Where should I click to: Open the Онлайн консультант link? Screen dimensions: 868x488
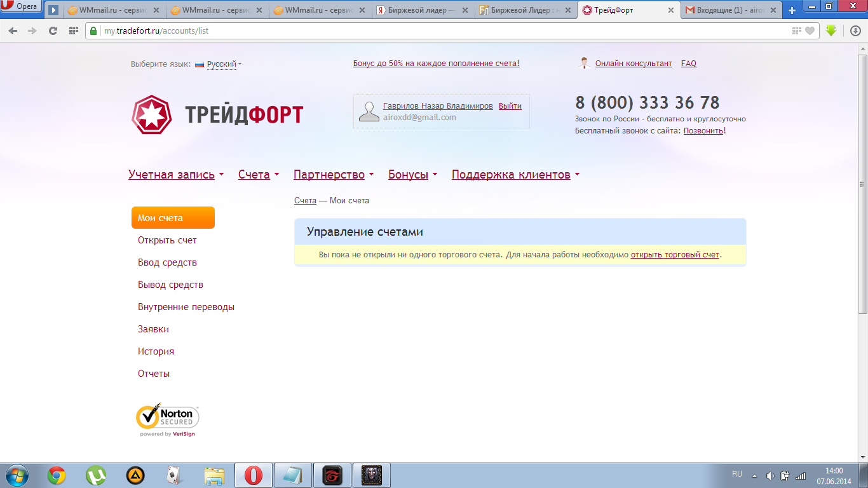(x=634, y=64)
